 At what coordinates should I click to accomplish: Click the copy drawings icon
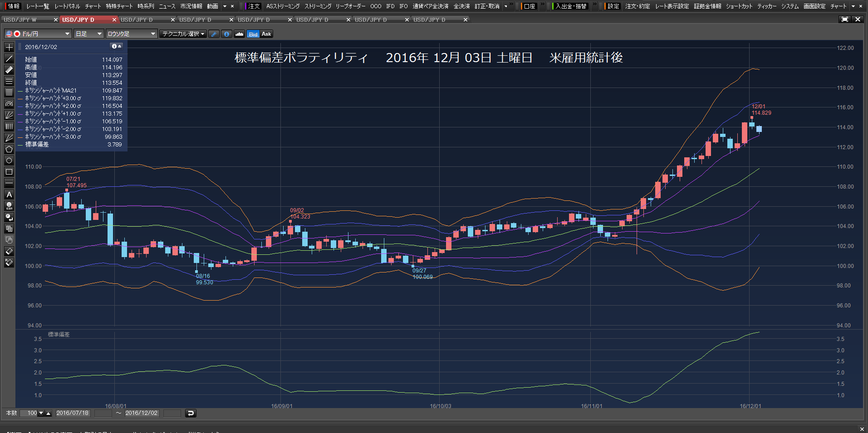[x=9, y=229]
